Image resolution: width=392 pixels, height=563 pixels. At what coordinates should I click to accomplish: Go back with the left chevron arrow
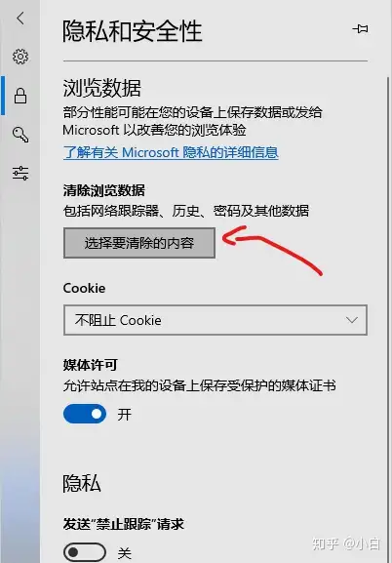coord(20,18)
